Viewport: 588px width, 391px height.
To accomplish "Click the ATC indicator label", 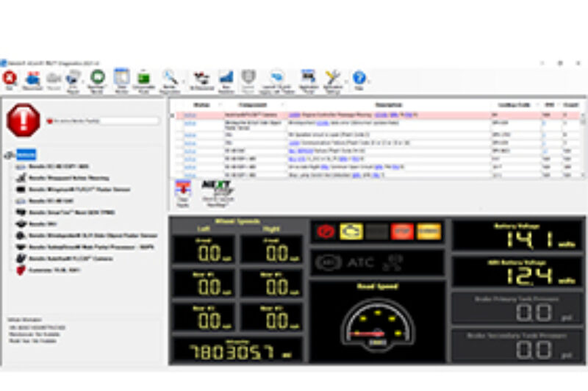I will [361, 263].
